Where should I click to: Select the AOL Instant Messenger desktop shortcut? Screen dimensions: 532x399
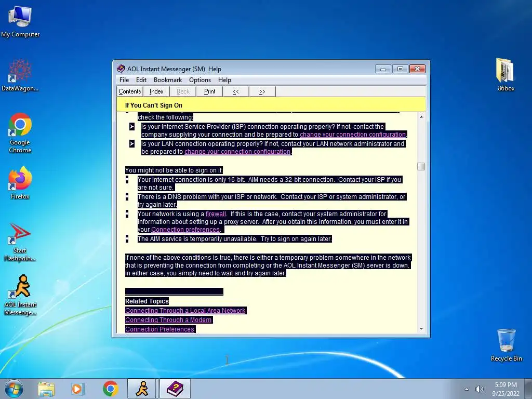point(20,296)
